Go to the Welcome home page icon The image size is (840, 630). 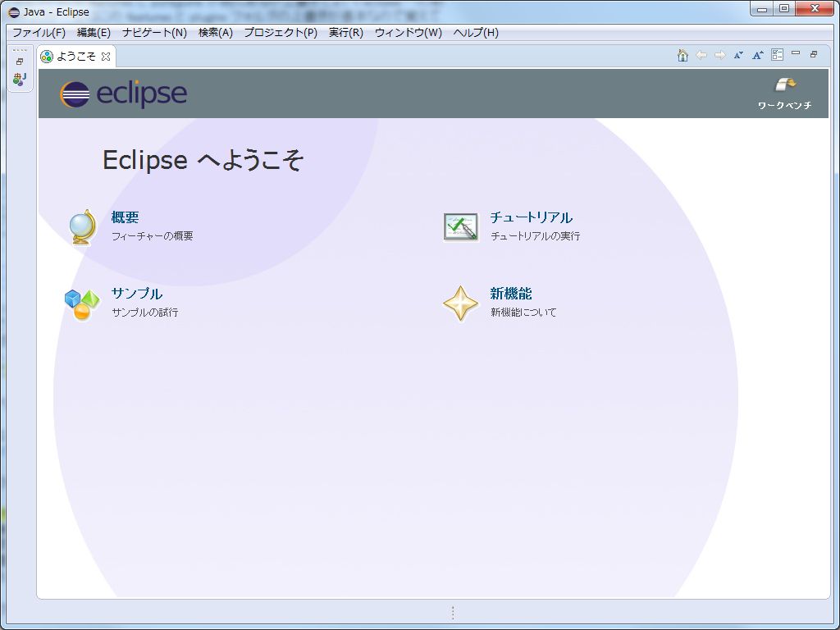tap(682, 55)
